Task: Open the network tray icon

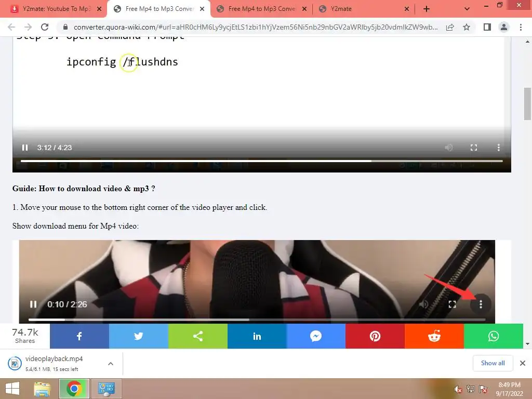Action: click(471, 389)
